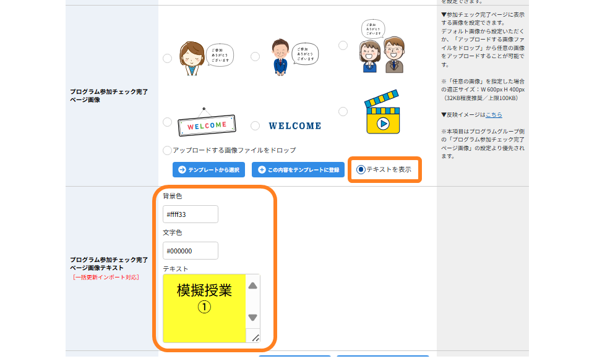Click the 文字色 hex input field
The height and width of the screenshot is (364, 597).
pyautogui.click(x=191, y=251)
